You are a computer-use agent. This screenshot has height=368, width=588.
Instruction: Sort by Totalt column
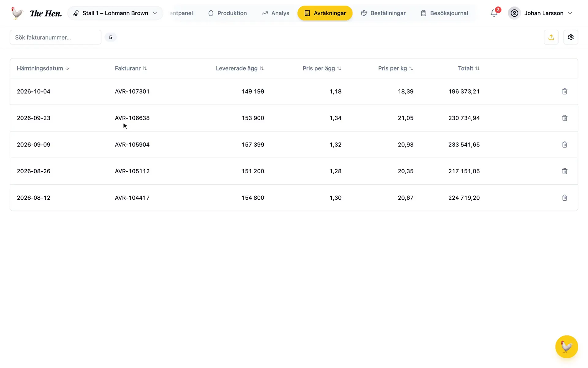469,68
